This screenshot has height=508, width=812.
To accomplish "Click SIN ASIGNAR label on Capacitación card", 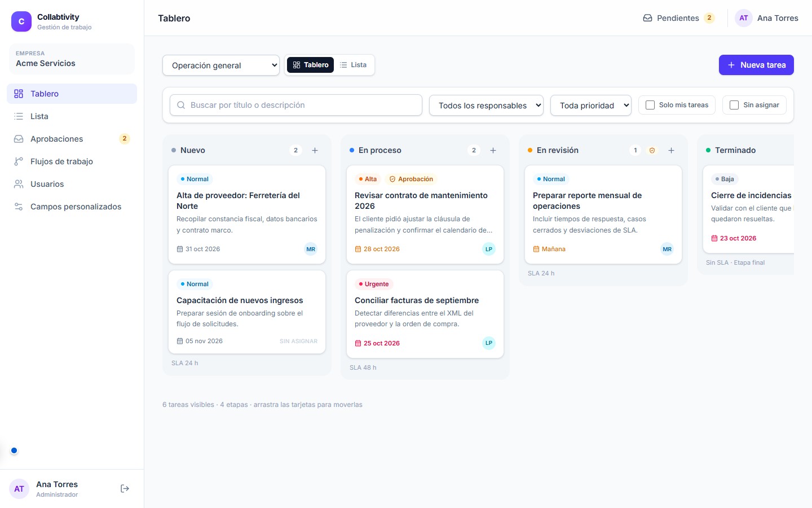I will [298, 341].
